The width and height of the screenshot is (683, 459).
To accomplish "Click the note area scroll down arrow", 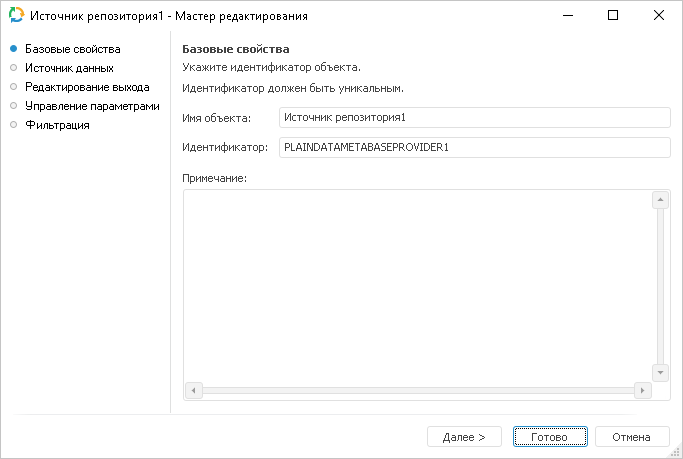I will (660, 372).
